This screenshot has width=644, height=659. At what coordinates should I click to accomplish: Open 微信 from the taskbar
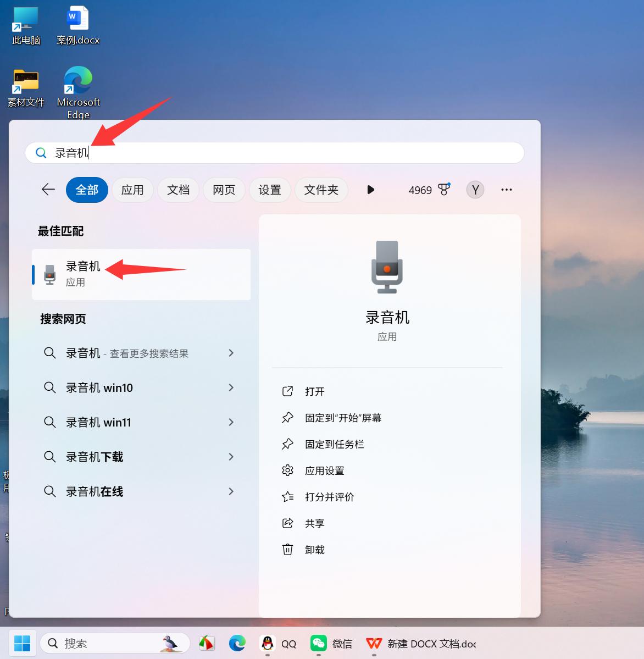pyautogui.click(x=331, y=644)
